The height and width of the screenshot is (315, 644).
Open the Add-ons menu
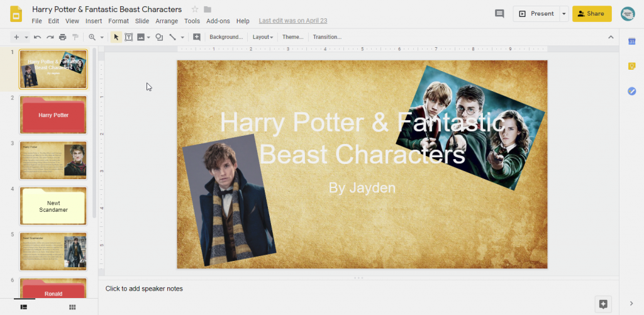pos(218,21)
